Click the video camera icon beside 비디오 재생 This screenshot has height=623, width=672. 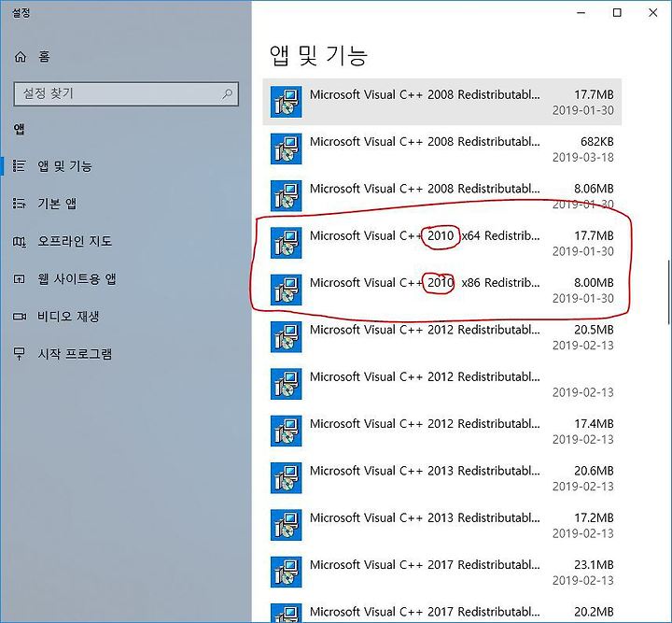20,317
